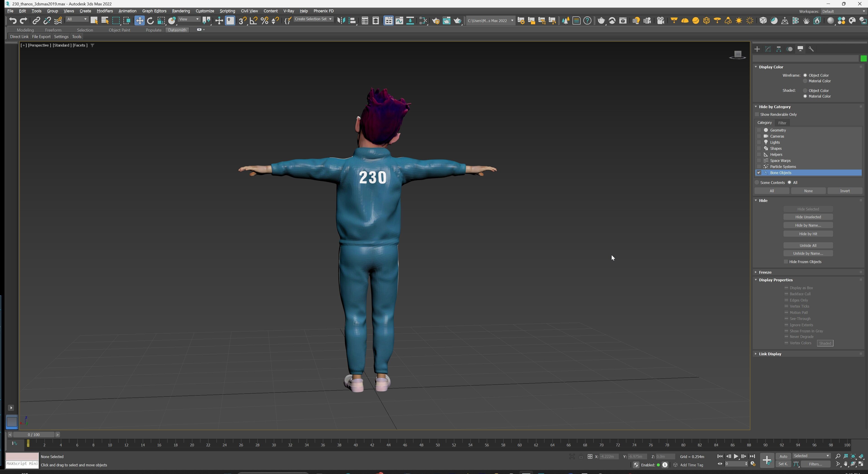
Task: Click the Mirror tool icon
Action: pyautogui.click(x=341, y=21)
